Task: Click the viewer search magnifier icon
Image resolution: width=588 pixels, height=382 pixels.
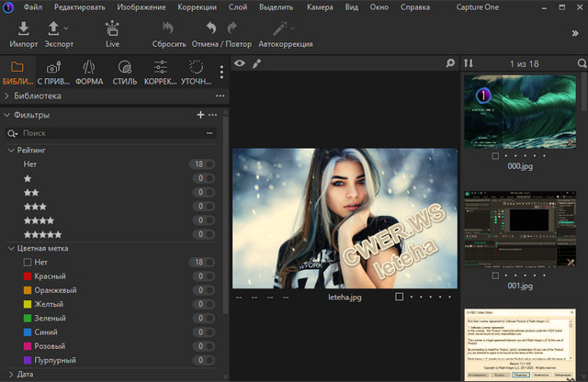Action: tap(450, 63)
